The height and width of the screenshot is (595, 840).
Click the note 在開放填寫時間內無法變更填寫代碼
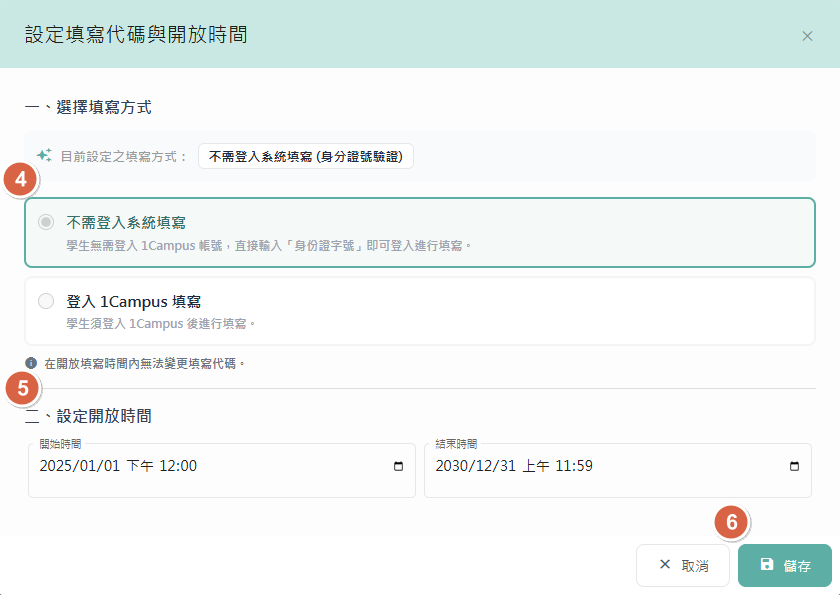point(145,364)
